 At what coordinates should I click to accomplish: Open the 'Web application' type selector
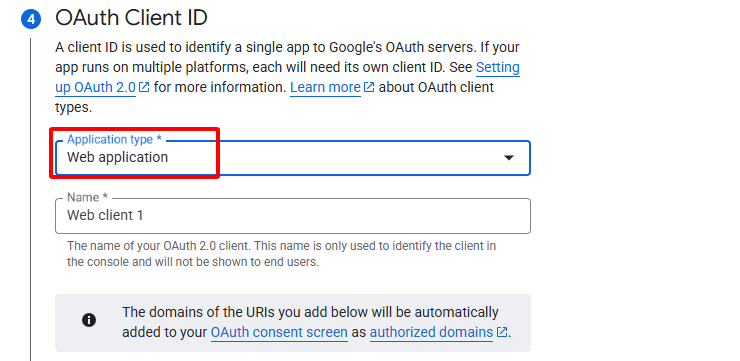[x=293, y=158]
